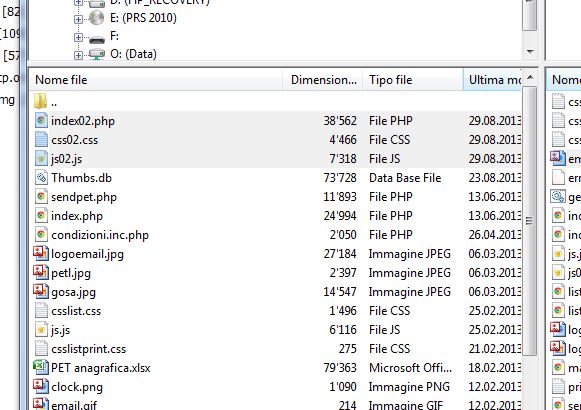Image resolution: width=581 pixels, height=410 pixels.
Task: Click the PET anagrafica.xlsx Excel icon
Action: (41, 367)
